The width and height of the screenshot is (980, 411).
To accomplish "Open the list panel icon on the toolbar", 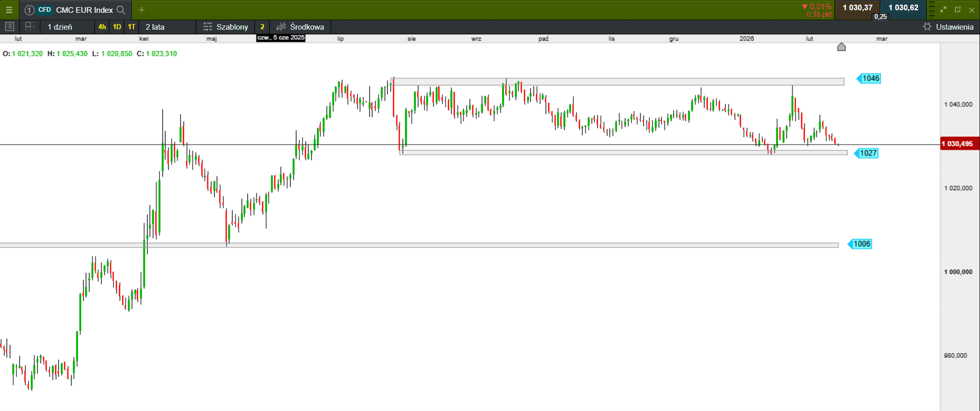I will tap(9, 27).
